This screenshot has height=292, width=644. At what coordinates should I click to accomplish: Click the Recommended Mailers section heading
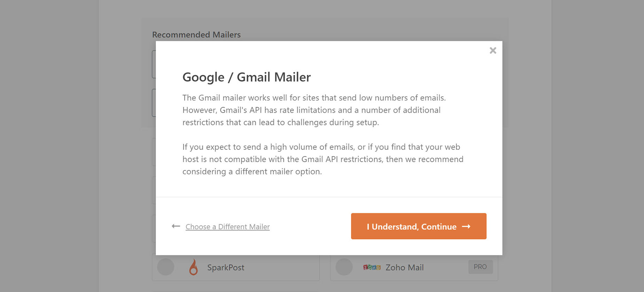coord(196,35)
